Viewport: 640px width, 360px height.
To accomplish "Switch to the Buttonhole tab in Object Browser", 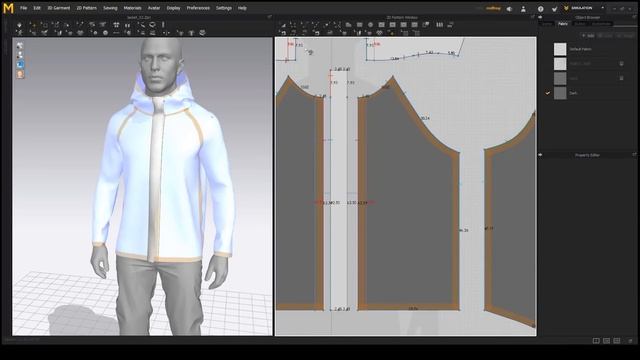I will pos(601,24).
